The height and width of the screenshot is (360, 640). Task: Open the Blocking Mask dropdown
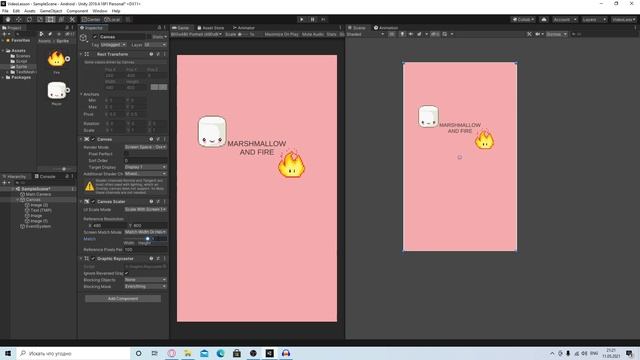pos(145,287)
